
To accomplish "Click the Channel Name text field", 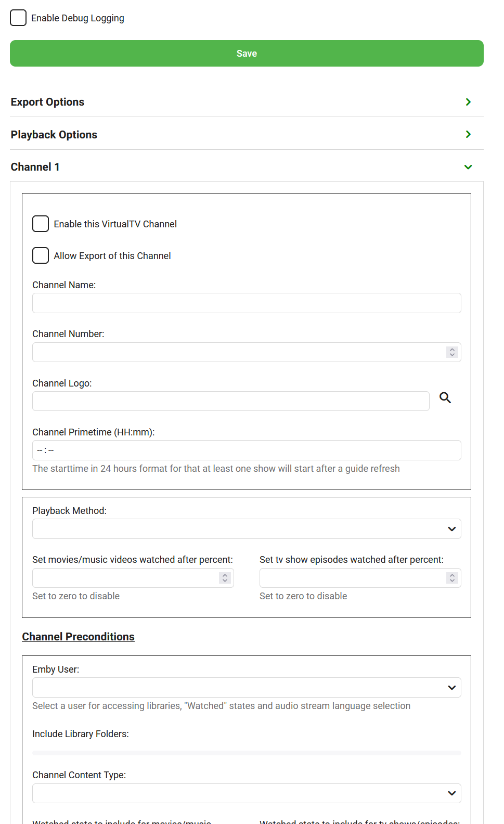I will tap(247, 303).
